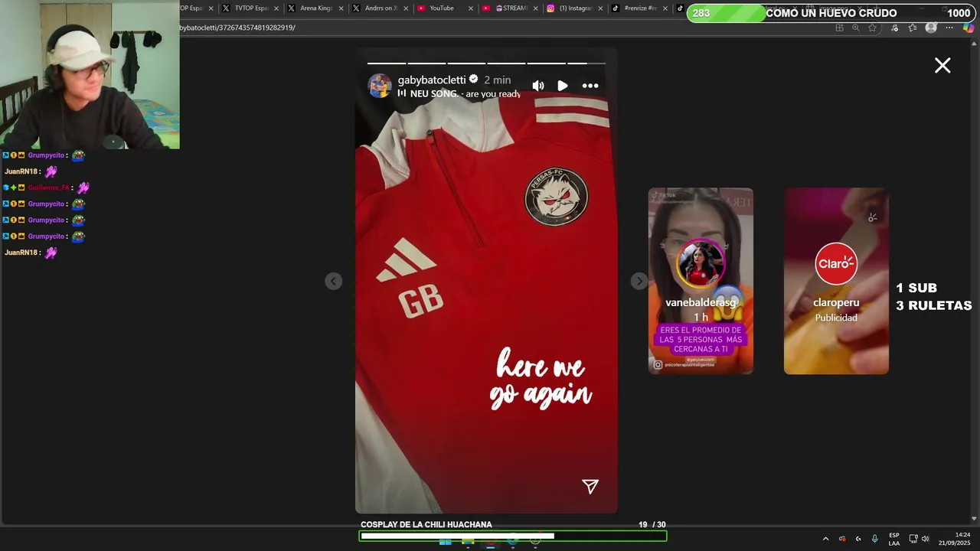Click vanebalderasg's circular avatar
This screenshot has height=551, width=980.
pyautogui.click(x=701, y=263)
